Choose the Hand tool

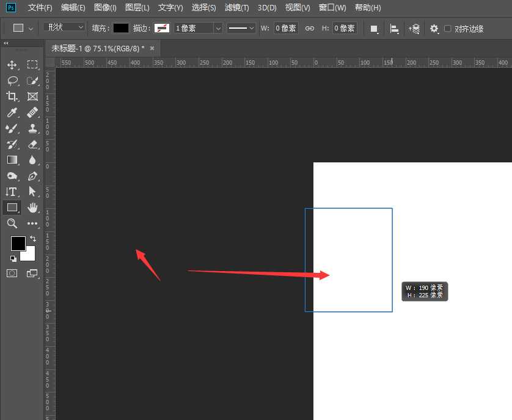pos(32,208)
